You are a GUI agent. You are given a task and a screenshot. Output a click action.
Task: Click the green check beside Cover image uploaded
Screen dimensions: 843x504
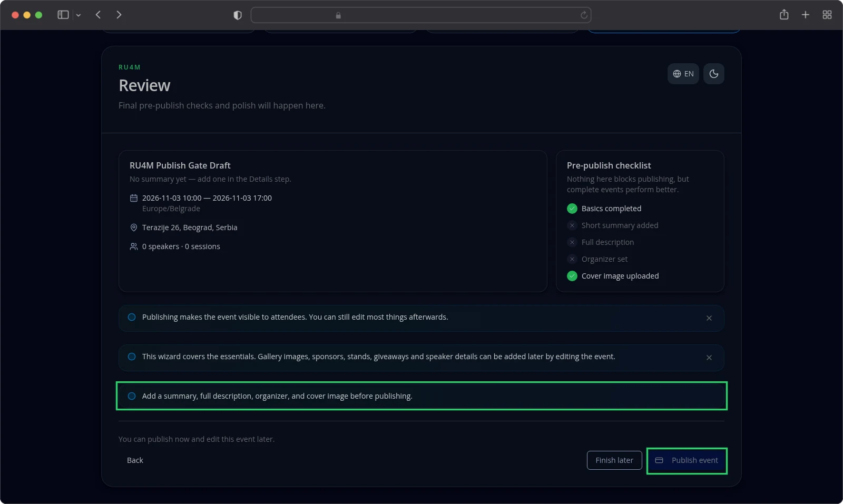pyautogui.click(x=572, y=276)
